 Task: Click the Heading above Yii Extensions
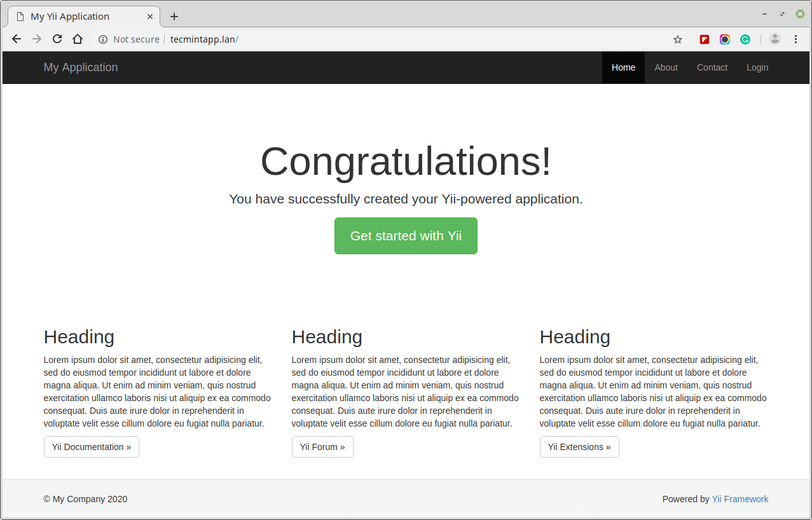pyautogui.click(x=575, y=337)
